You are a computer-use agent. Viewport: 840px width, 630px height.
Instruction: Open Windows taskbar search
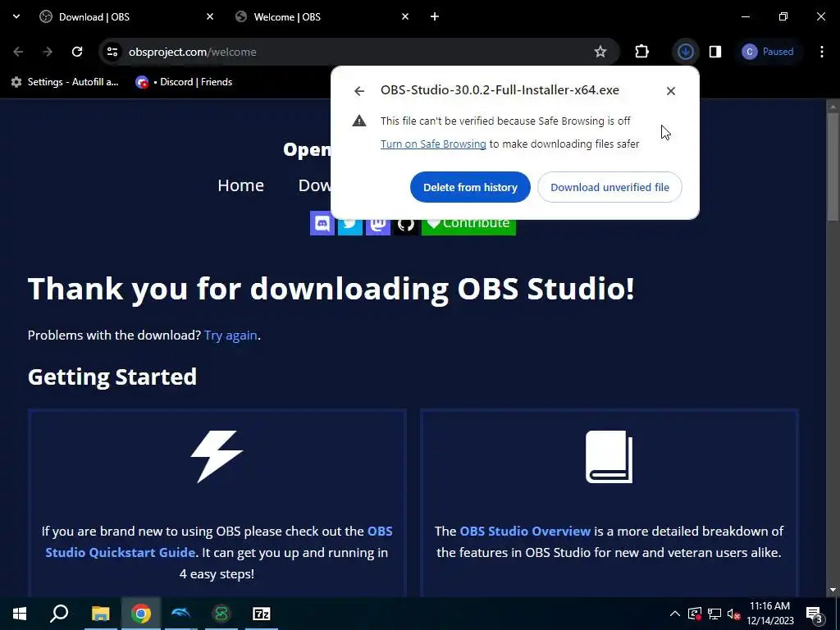point(59,614)
